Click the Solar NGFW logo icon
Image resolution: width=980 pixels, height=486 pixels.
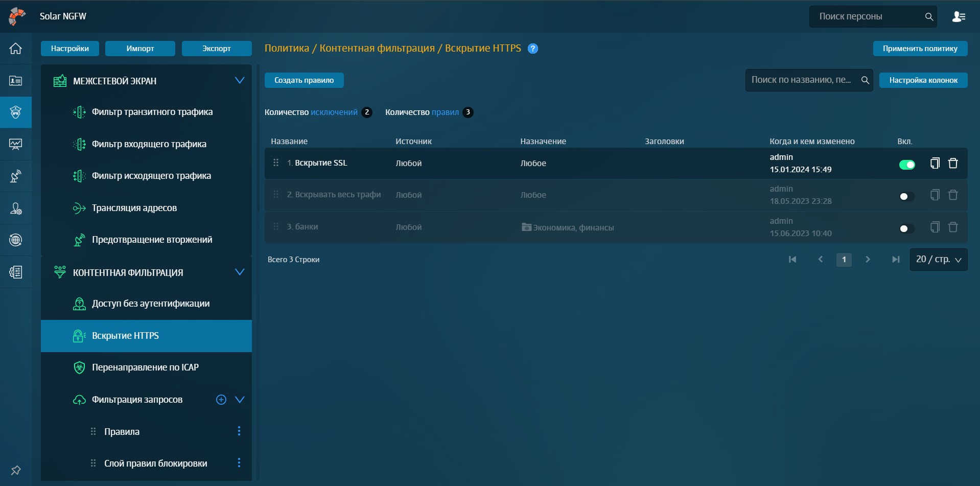click(17, 16)
